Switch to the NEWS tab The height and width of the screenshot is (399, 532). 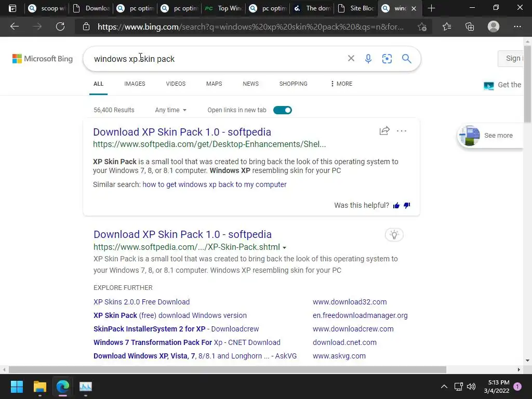251,84
